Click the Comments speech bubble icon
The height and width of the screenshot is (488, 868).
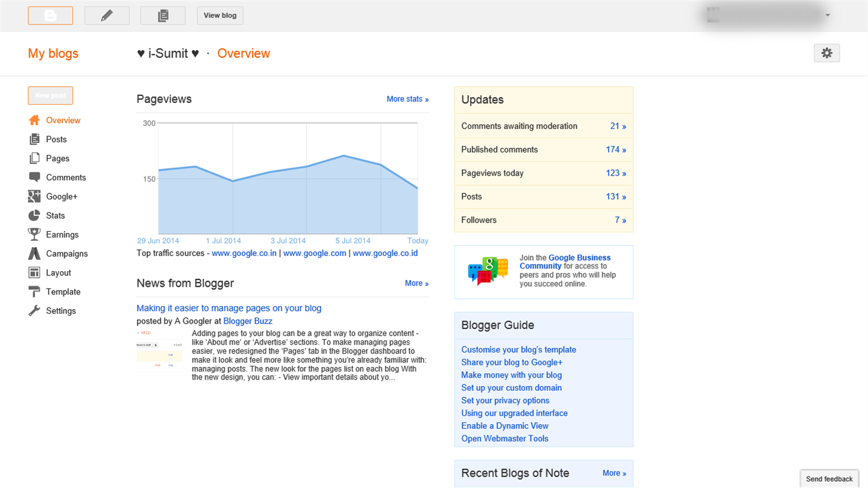(x=34, y=177)
